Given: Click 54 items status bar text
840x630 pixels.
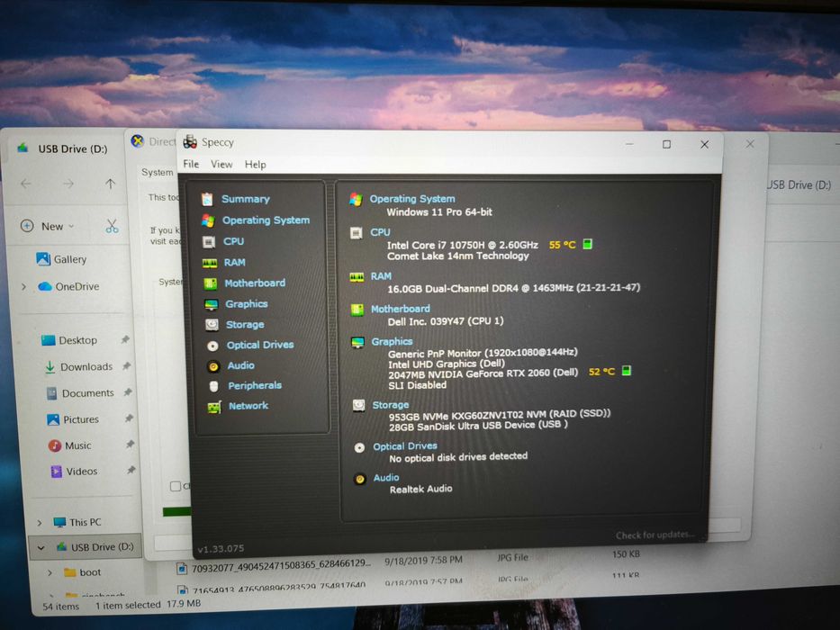Looking at the screenshot, I should [60, 606].
